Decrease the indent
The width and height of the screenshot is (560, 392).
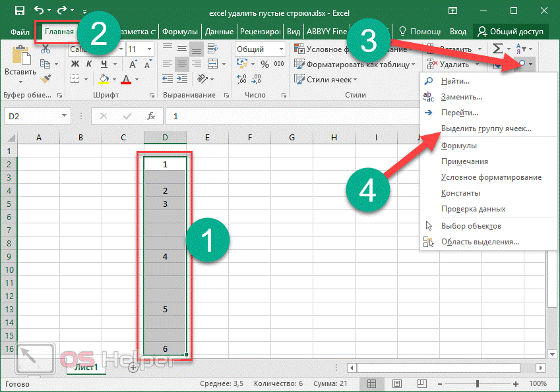tap(167, 79)
